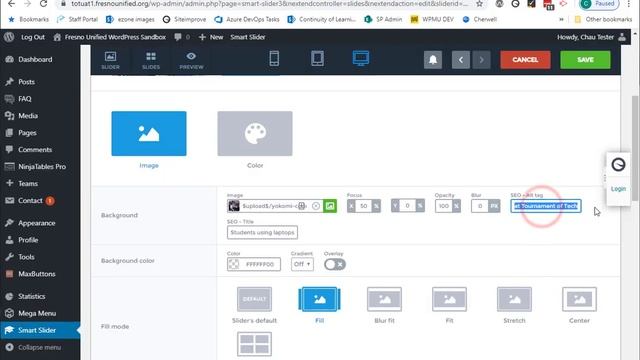
Task: Open the Slides grid view
Action: point(151,60)
